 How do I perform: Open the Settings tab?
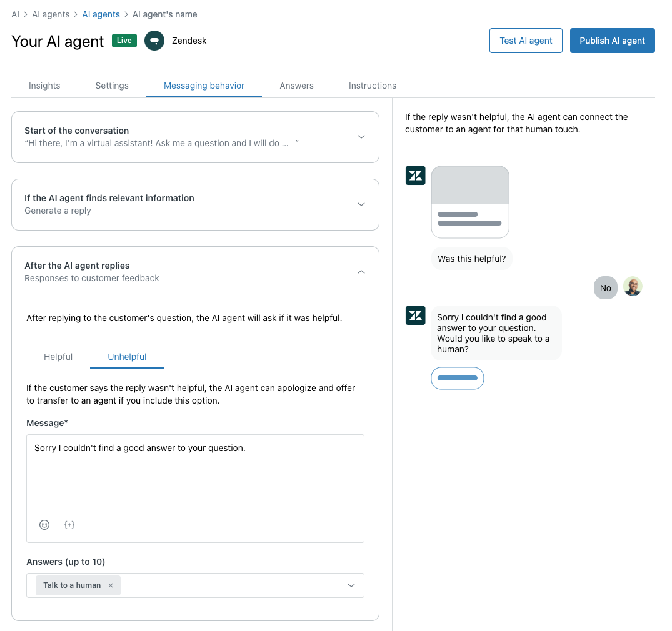tap(112, 86)
